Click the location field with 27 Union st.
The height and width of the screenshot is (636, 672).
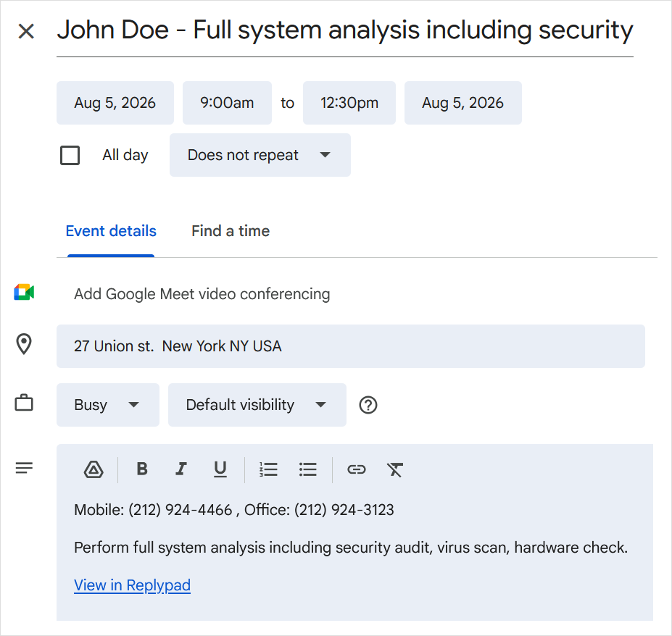point(351,346)
